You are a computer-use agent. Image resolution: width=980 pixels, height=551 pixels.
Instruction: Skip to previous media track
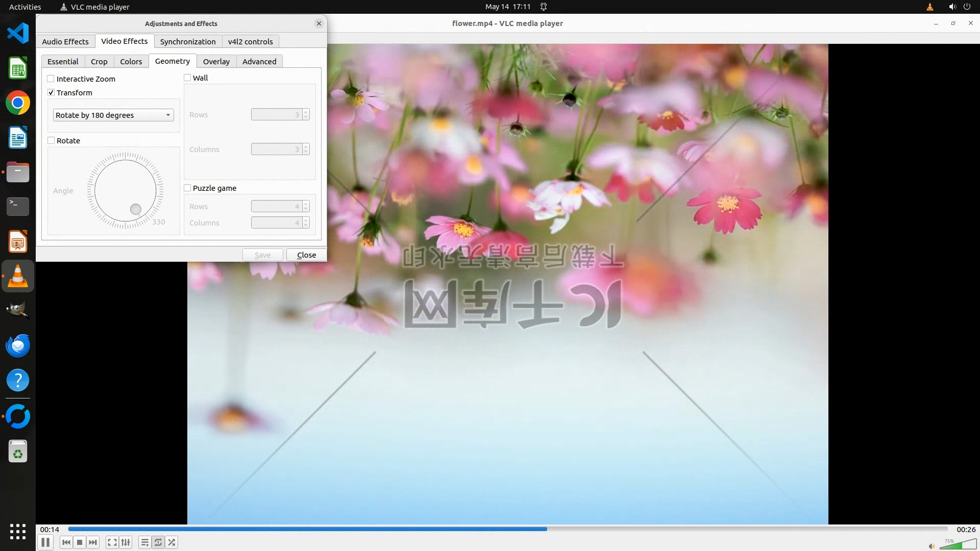pos(66,542)
